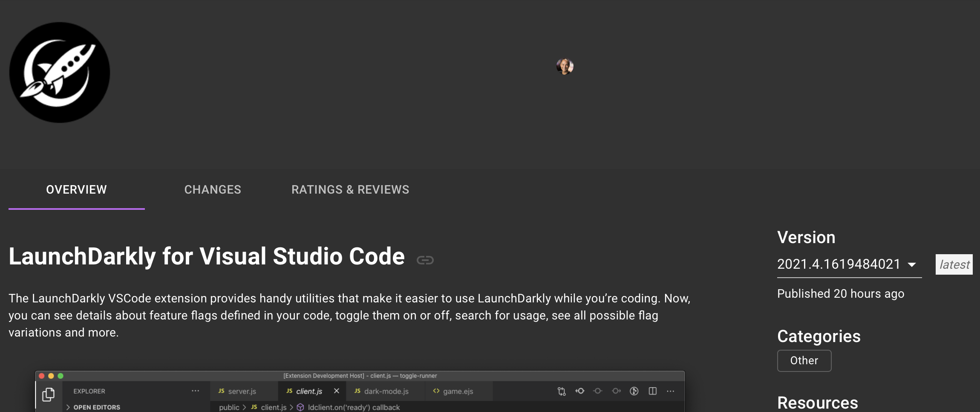Select the Other category chip
Viewport: 980px width, 412px height.
point(804,361)
